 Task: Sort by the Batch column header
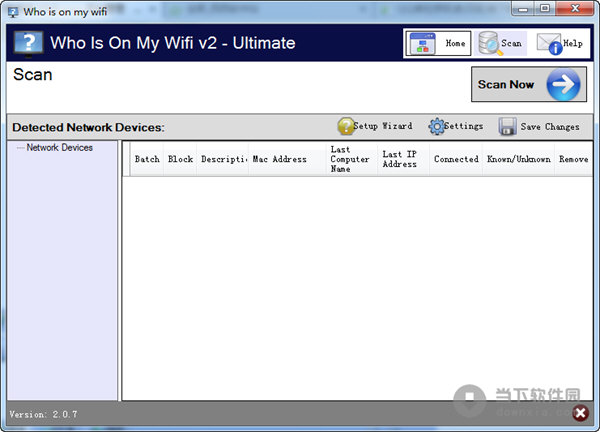click(147, 159)
